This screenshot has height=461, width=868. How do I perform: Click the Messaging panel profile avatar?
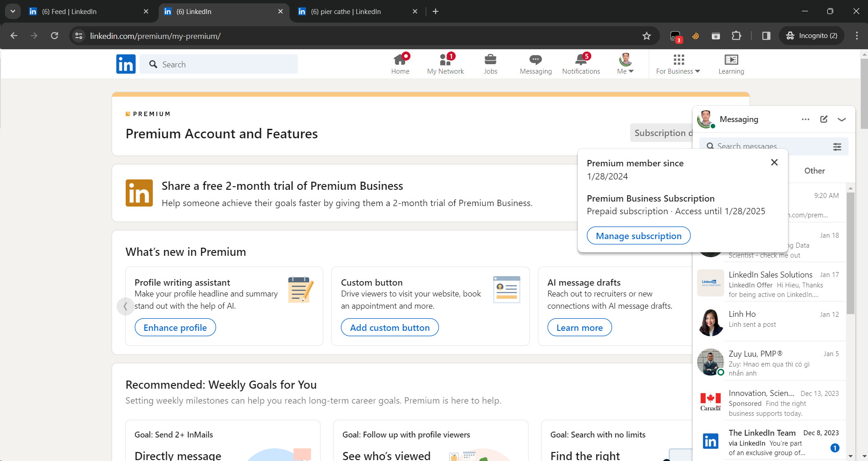(706, 119)
